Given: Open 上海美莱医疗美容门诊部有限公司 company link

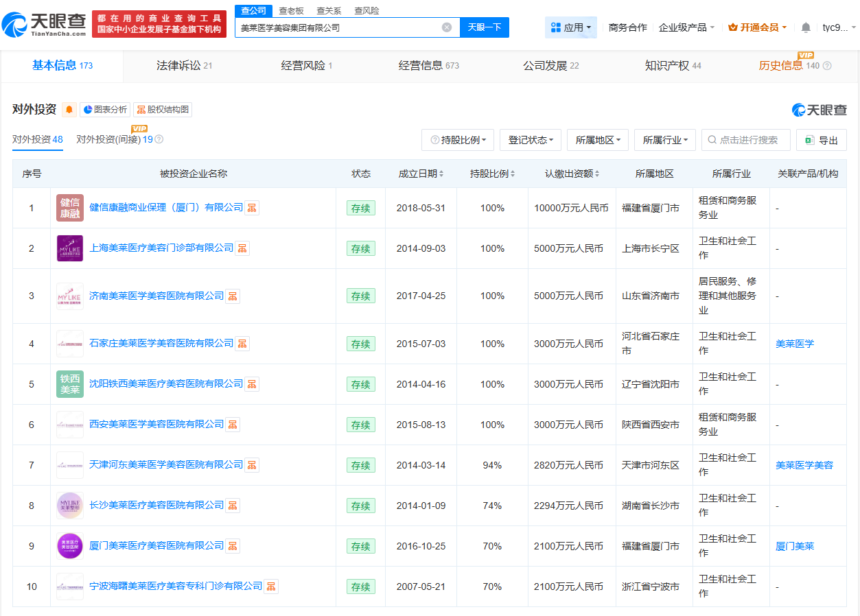Looking at the screenshot, I should 161,248.
